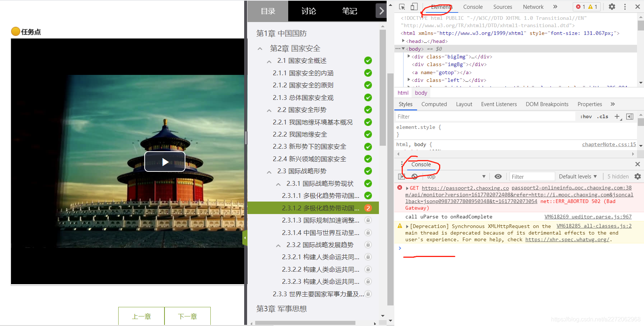Screen dimensions: 644x326
Task: Show console sidebar icon
Action: coord(401,177)
